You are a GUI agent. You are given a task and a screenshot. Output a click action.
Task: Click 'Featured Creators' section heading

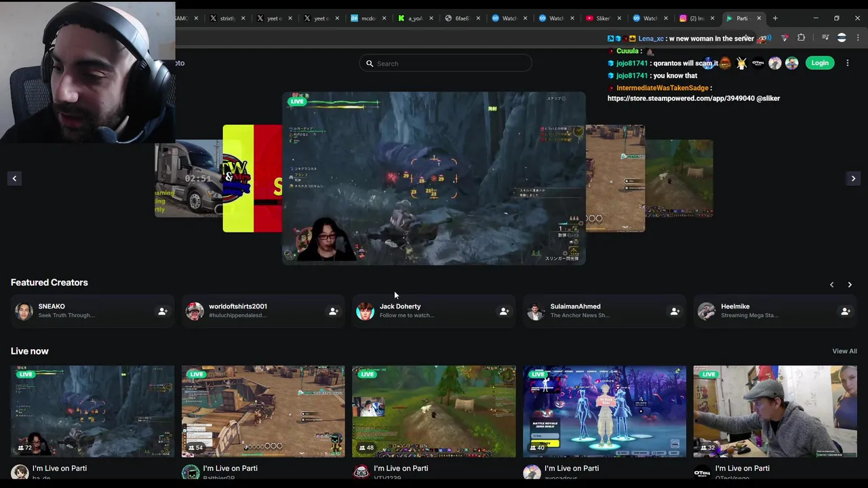click(50, 283)
